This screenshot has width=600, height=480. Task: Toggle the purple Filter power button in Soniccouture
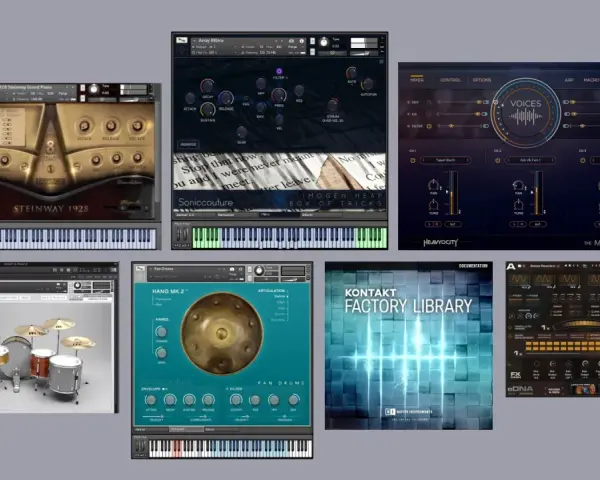279,71
